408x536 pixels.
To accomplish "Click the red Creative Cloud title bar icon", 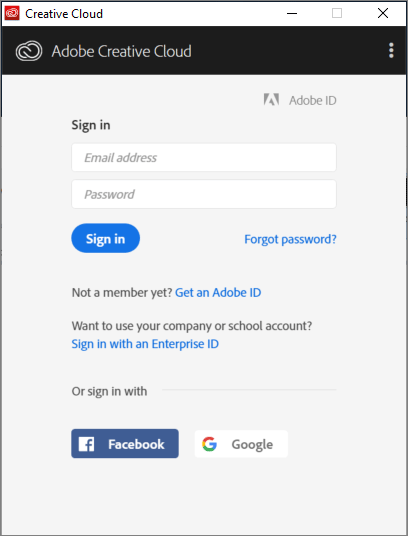I will (12, 13).
